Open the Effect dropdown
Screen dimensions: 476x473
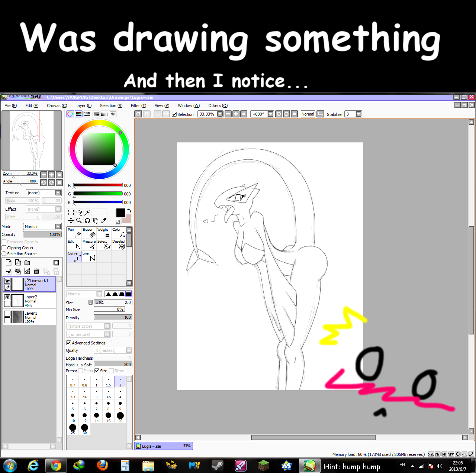[58, 209]
